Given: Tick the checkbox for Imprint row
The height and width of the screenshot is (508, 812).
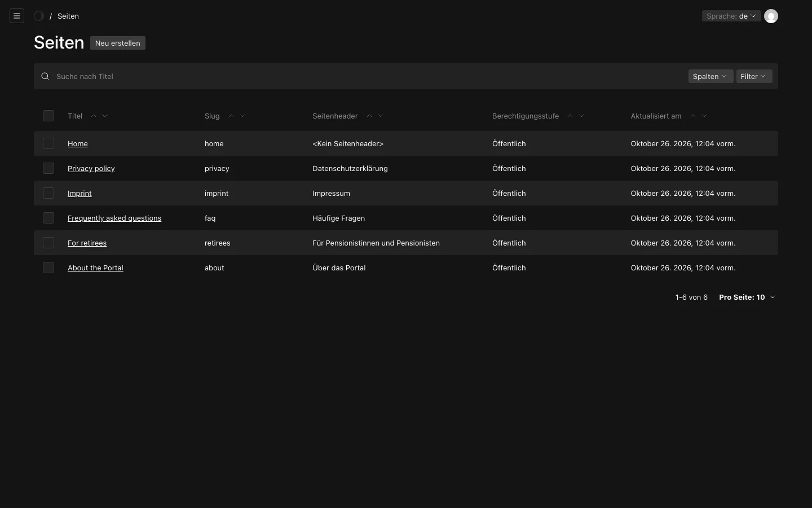Looking at the screenshot, I should [48, 193].
